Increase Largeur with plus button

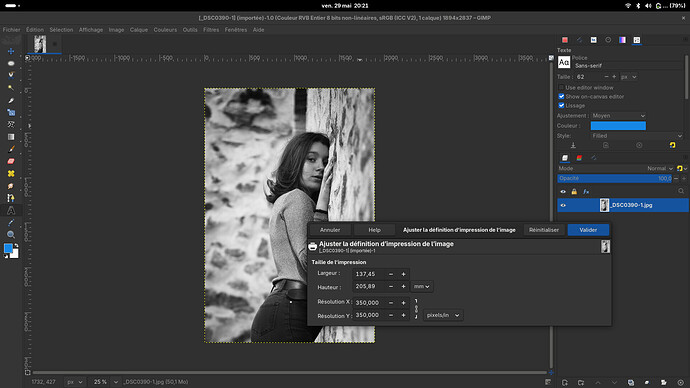[403, 274]
